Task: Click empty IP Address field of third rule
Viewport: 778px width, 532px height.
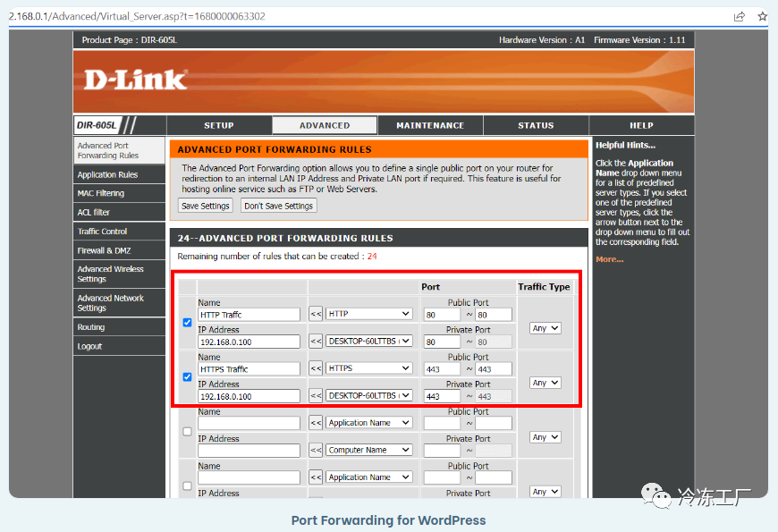Action: coord(249,451)
